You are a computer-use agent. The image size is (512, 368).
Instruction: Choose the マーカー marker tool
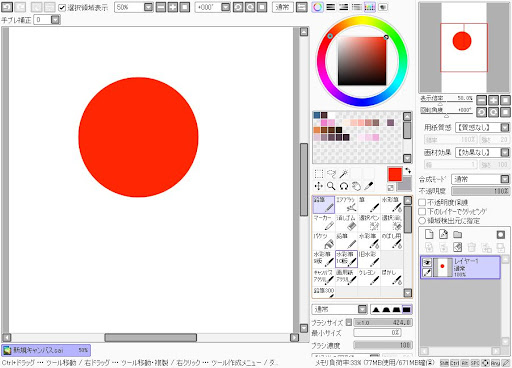324,223
